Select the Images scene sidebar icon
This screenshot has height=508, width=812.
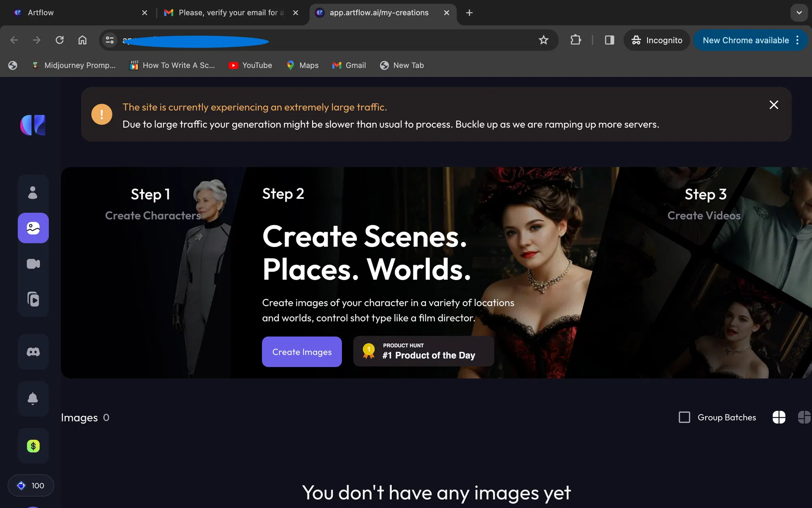tap(33, 228)
